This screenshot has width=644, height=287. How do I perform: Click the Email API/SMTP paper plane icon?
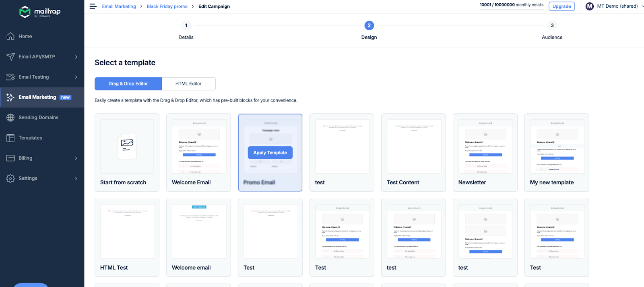click(10, 57)
